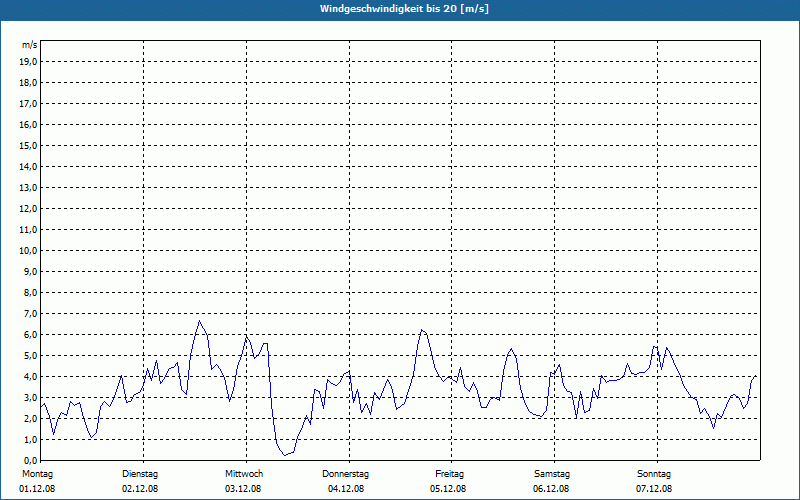The width and height of the screenshot is (800, 500).
Task: Select the 'Samstag' day label
Action: click(552, 474)
